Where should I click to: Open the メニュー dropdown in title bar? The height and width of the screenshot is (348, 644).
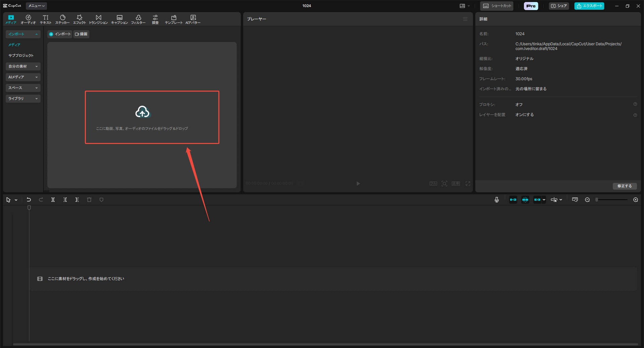point(36,6)
